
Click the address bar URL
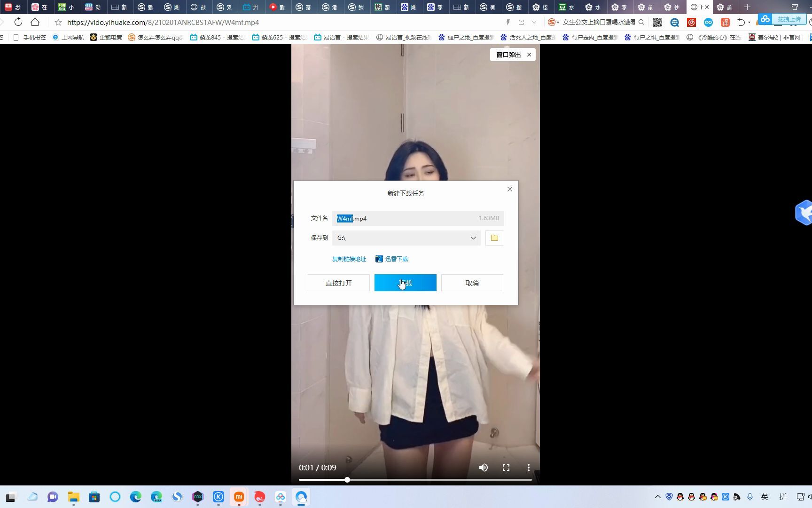(163, 22)
